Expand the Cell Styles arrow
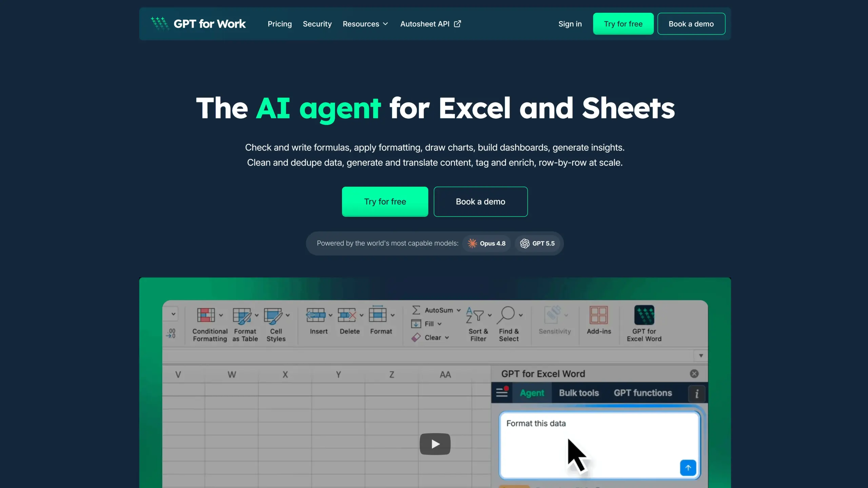Viewport: 868px width, 488px height. pos(288,315)
